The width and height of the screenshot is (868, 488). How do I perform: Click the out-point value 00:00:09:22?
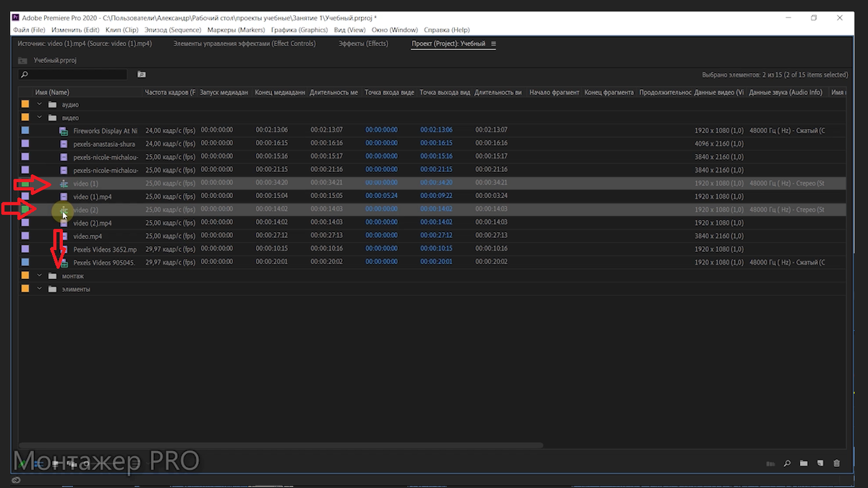coord(436,197)
